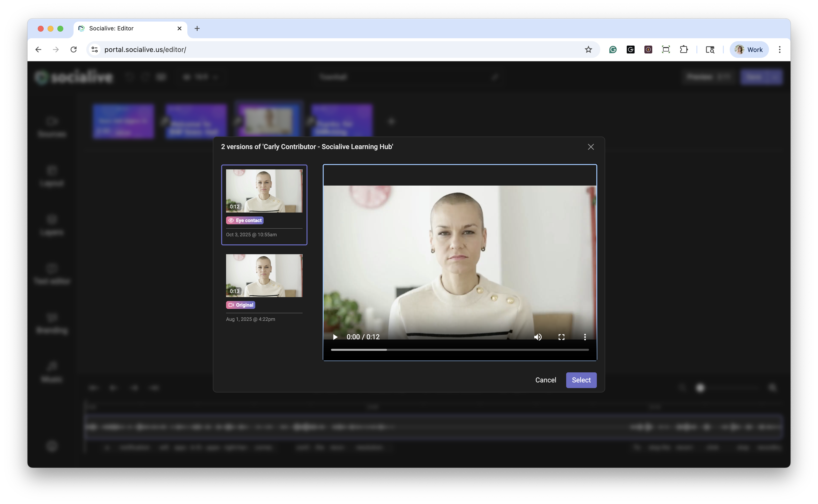Image resolution: width=818 pixels, height=504 pixels.
Task: Click the Original version badge
Action: click(x=240, y=305)
